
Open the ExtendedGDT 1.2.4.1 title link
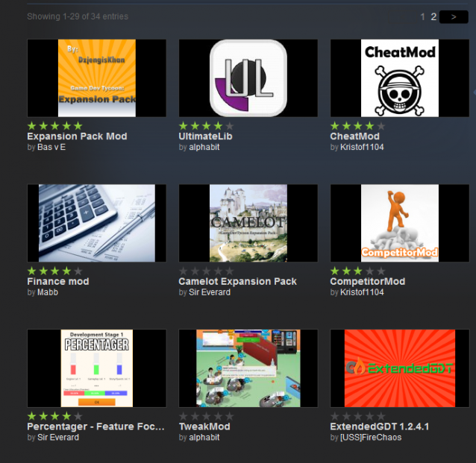(380, 426)
